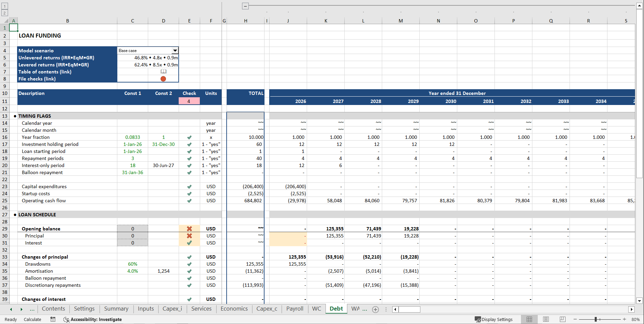Select the Normal view icon
The height and width of the screenshot is (324, 644).
click(x=529, y=319)
